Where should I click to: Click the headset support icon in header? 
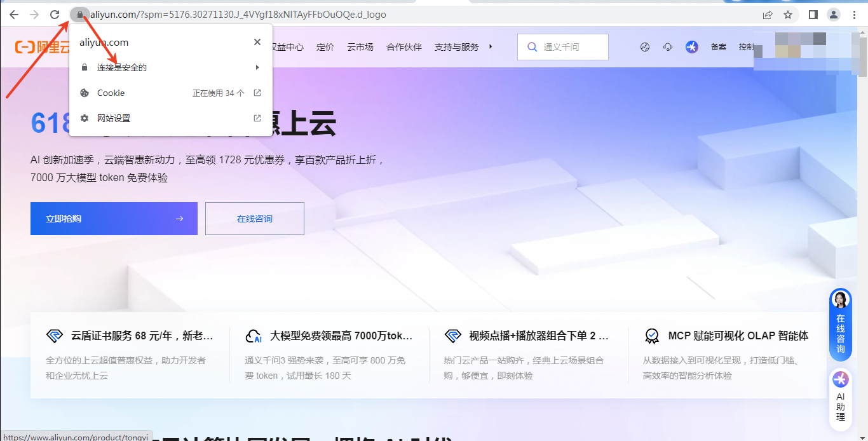pyautogui.click(x=668, y=47)
